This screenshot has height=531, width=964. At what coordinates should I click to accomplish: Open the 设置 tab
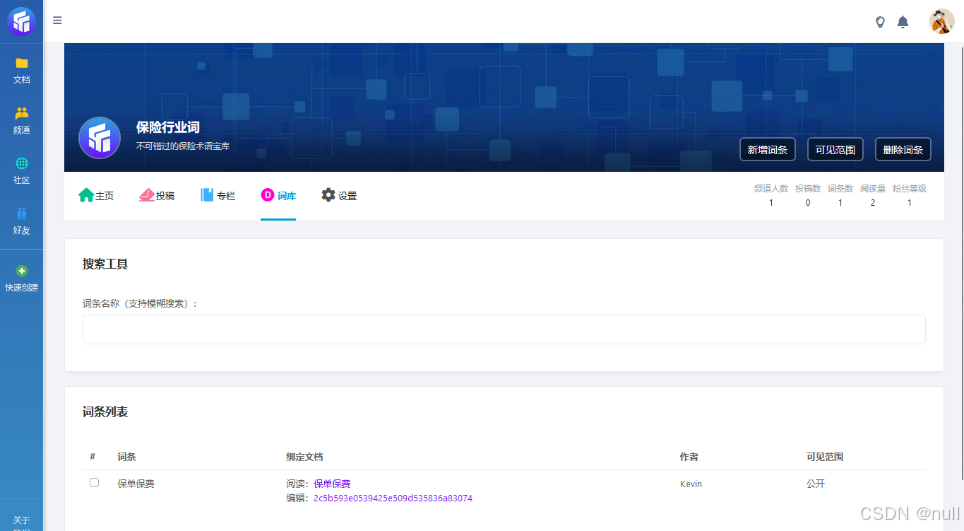pyautogui.click(x=339, y=195)
